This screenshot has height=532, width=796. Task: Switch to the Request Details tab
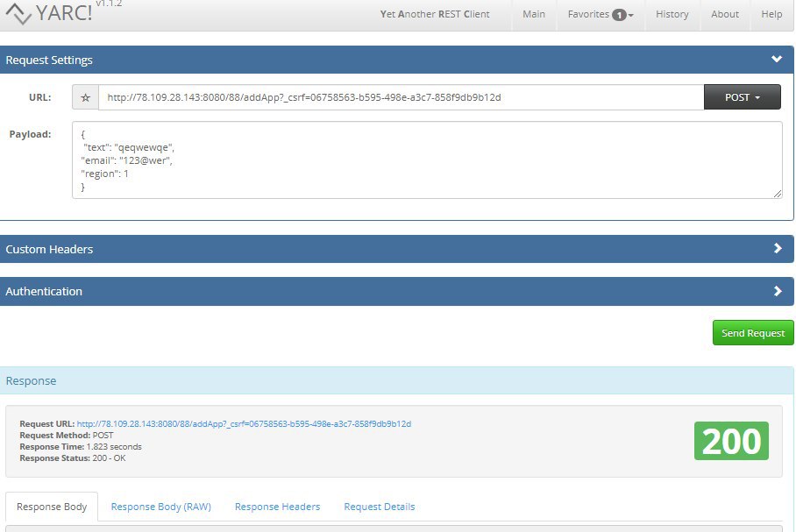(380, 507)
